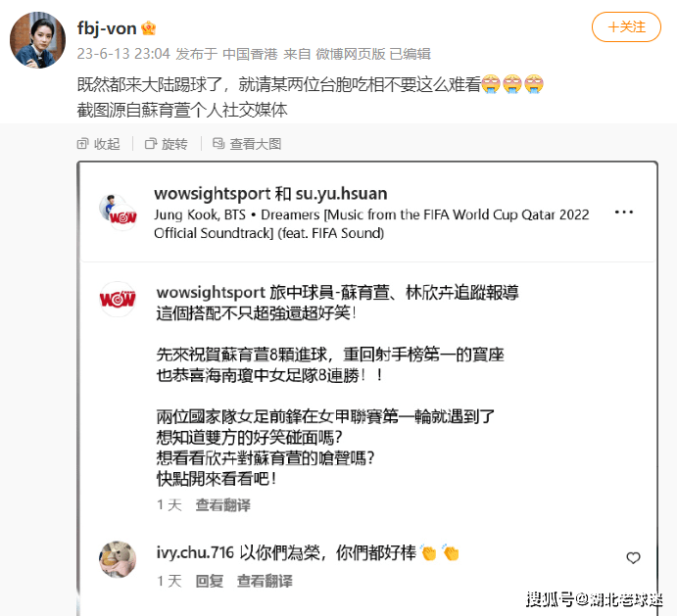
Task: Follow fbj-von with the +关注 button
Action: click(x=626, y=27)
